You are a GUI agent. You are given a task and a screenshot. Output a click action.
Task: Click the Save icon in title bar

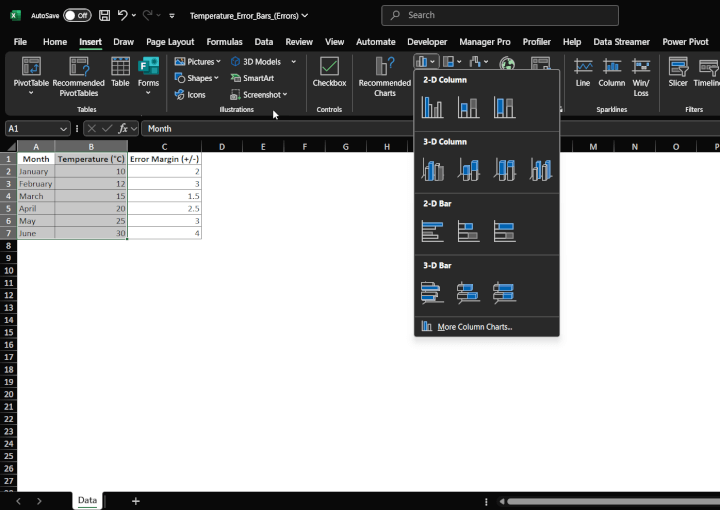coord(104,16)
